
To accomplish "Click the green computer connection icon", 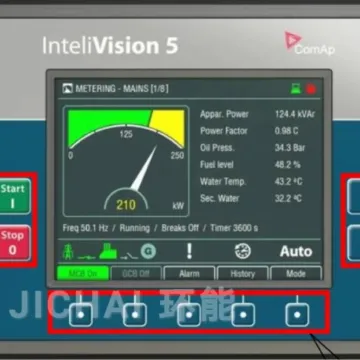I will click(x=296, y=89).
